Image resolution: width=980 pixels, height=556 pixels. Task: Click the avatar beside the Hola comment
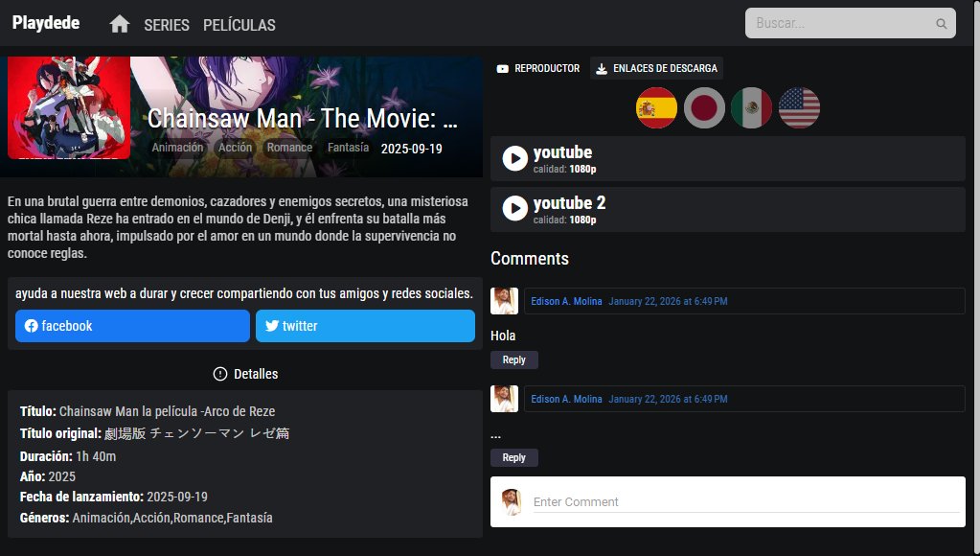coord(505,301)
